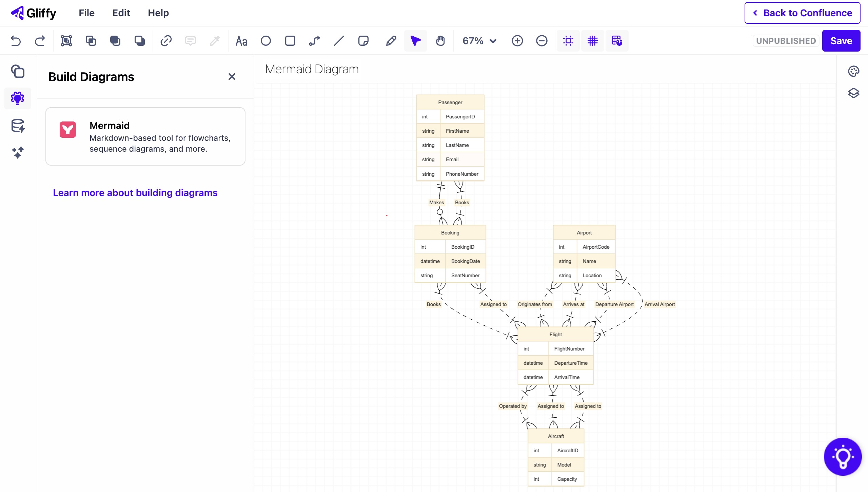Click the Save button
The height and width of the screenshot is (492, 868).
coord(841,41)
